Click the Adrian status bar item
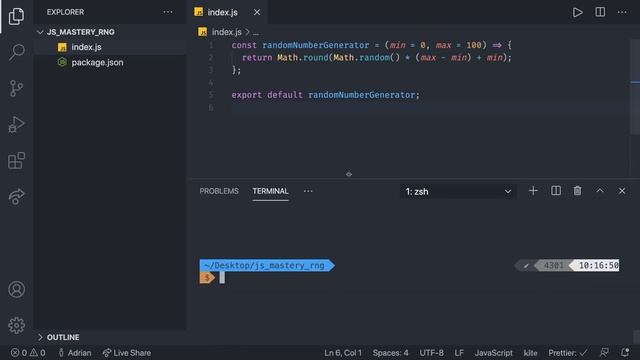Image resolution: width=640 pixels, height=360 pixels. [75, 353]
